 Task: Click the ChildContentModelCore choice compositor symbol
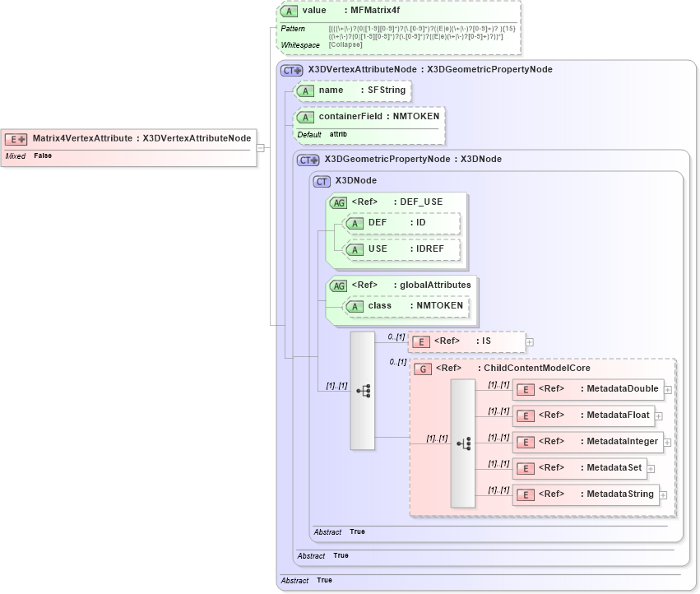click(463, 443)
